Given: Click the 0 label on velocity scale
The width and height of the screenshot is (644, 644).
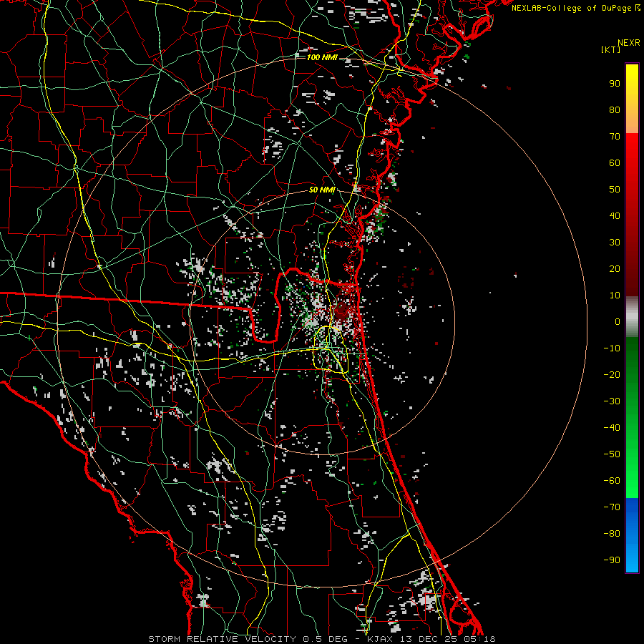Looking at the screenshot, I should point(617,322).
